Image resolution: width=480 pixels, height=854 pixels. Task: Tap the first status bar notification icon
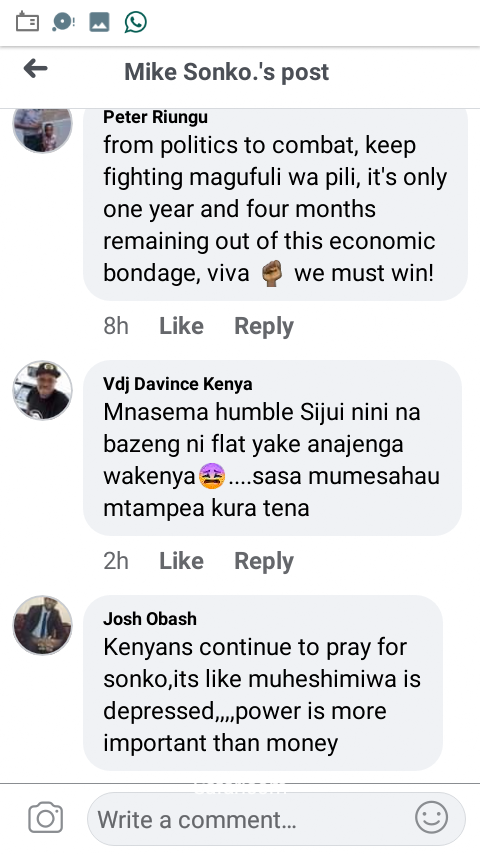point(27,22)
